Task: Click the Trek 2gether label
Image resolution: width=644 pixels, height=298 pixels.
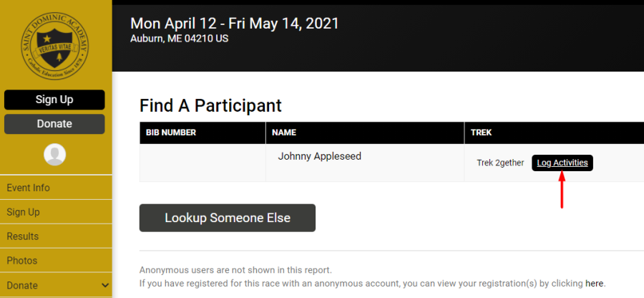Action: click(500, 163)
